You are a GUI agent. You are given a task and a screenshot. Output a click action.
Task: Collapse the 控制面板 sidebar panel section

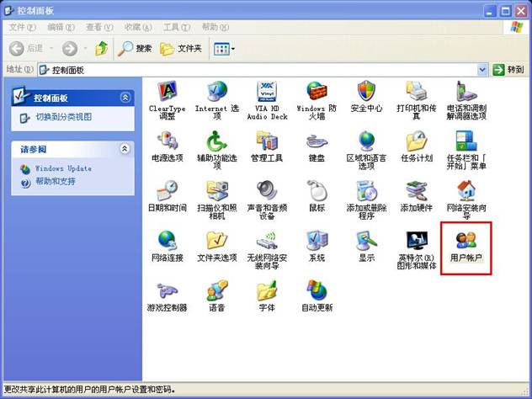[x=125, y=98]
